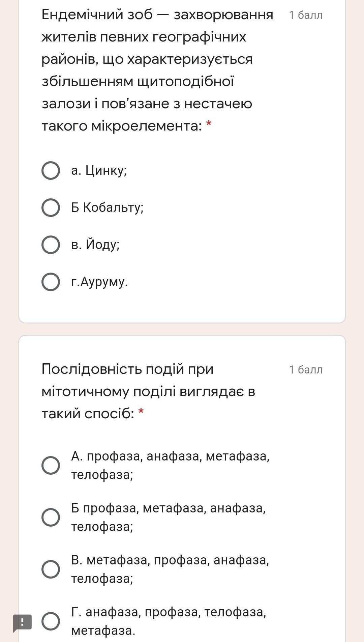
Task: Select radio for профаза, анафаза, метафаза, телофаза
Action: click(51, 465)
